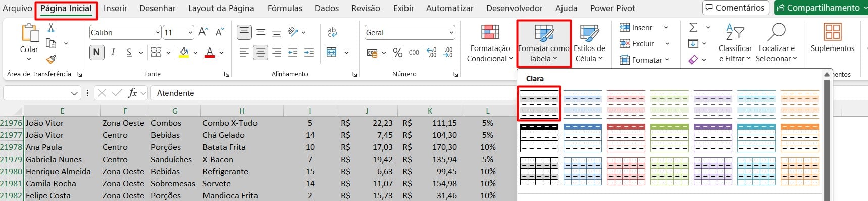This screenshot has height=201, width=868.
Task: Open the Name Box dropdown arrow
Action: coord(74,93)
